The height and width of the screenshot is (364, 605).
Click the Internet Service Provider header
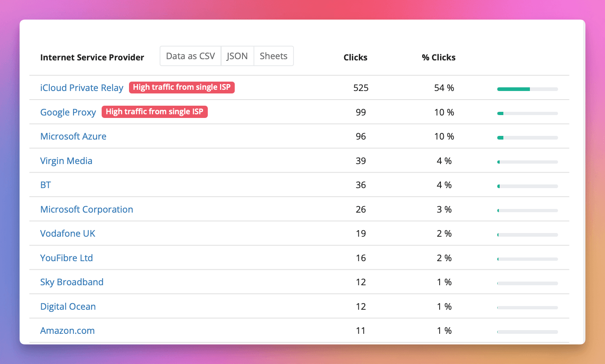[92, 57]
